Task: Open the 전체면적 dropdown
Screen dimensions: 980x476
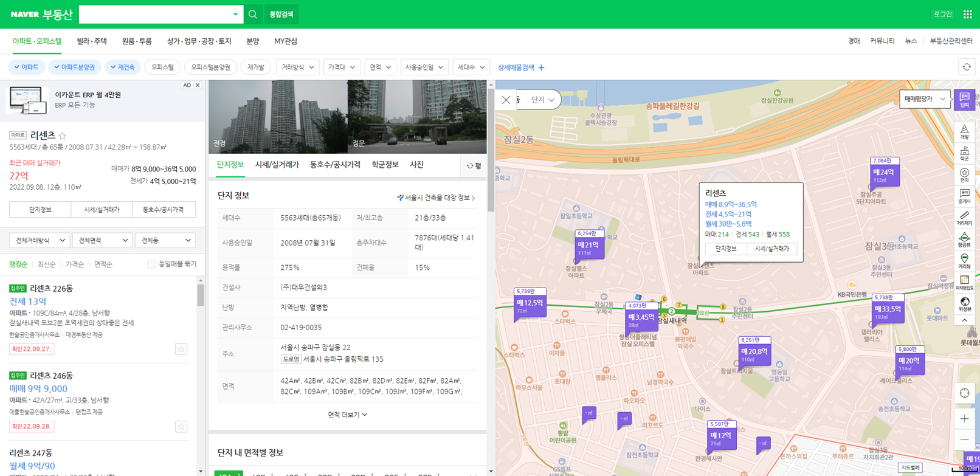Action: tap(102, 240)
